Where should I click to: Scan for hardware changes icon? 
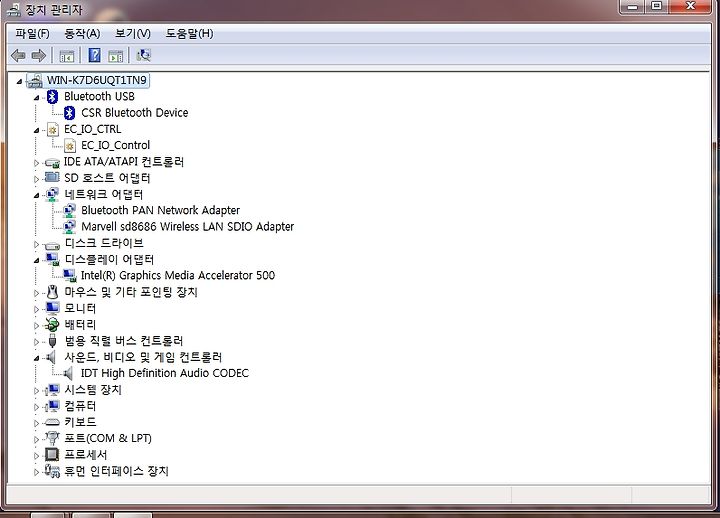(x=144, y=56)
